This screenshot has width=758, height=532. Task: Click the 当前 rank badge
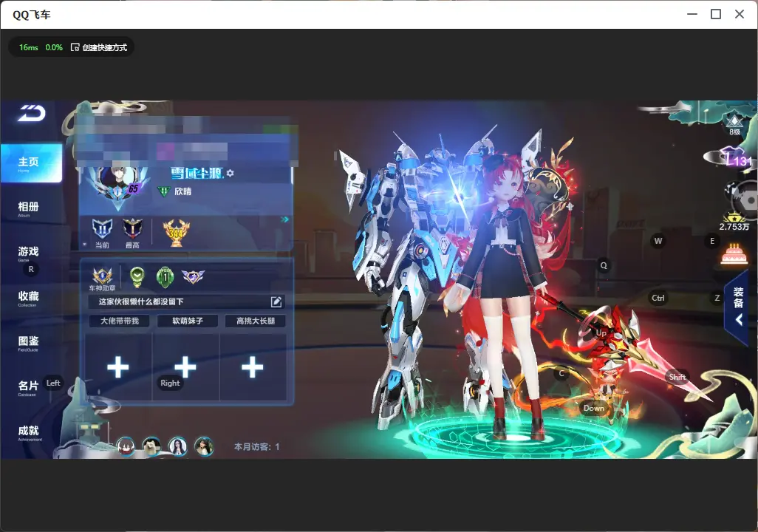(x=102, y=229)
